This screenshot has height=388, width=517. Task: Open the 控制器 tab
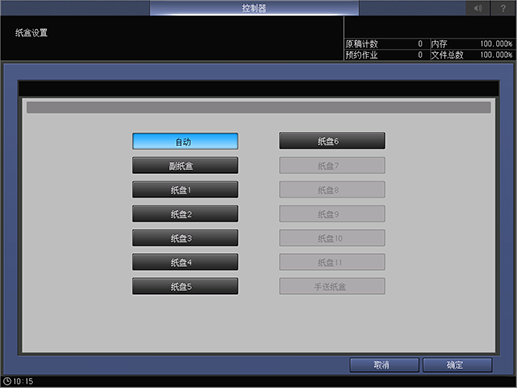tap(254, 8)
